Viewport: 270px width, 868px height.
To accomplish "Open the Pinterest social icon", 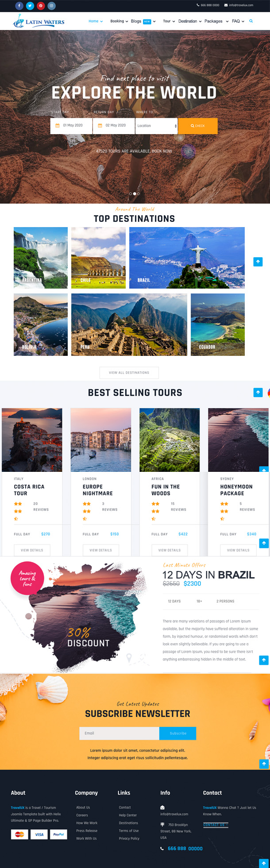I will [x=41, y=6].
